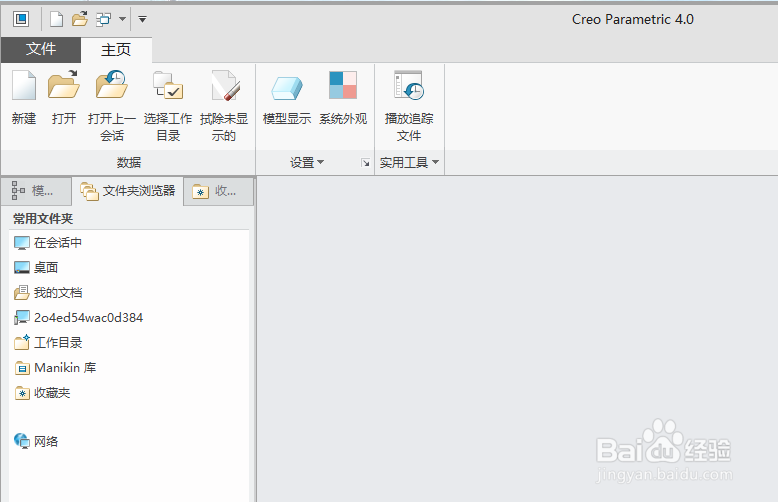This screenshot has width=778, height=502.
Task: Open System Appearance (系统外观) icon
Action: coord(343,85)
